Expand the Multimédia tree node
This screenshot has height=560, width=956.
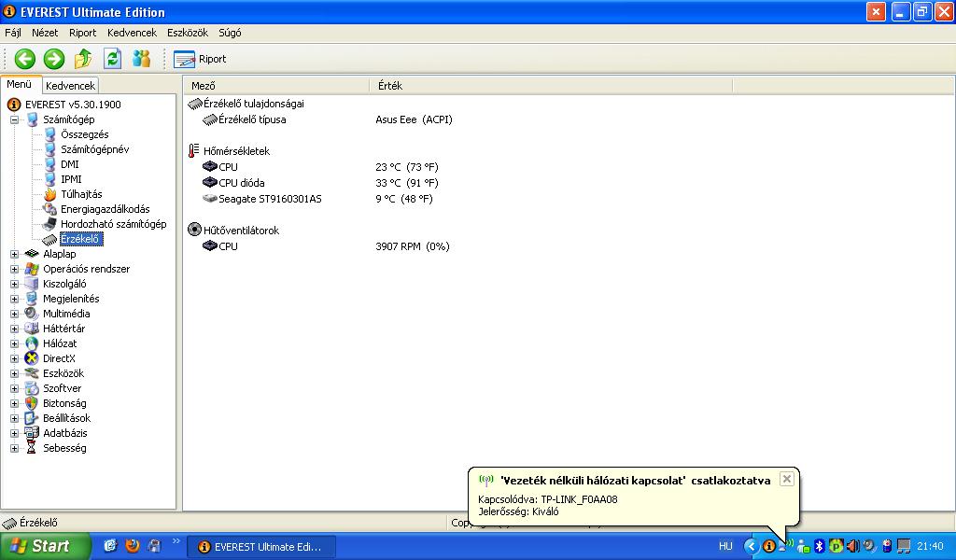click(15, 314)
